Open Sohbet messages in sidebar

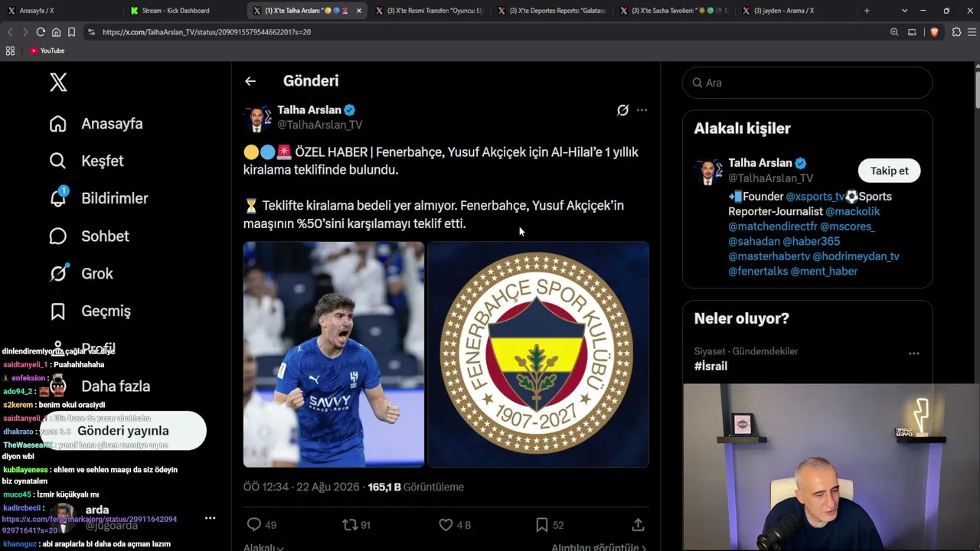(89, 236)
